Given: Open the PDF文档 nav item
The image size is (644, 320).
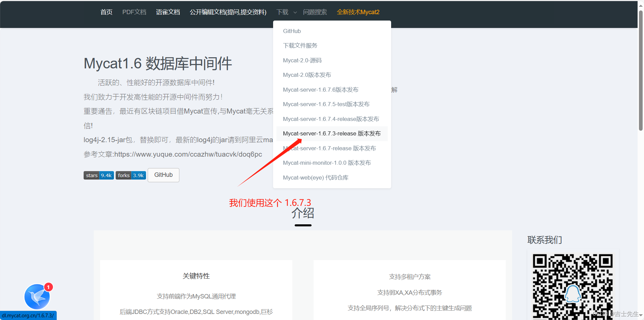Looking at the screenshot, I should [134, 12].
